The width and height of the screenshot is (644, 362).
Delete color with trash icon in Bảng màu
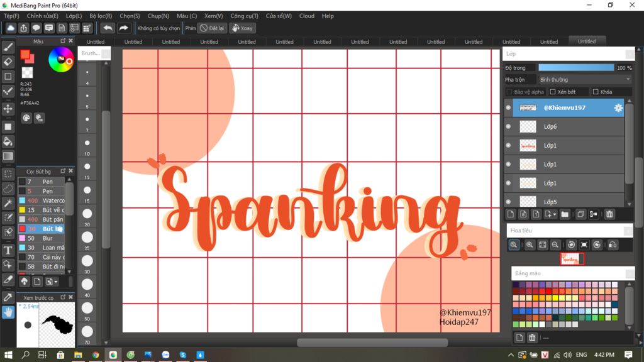pos(532,337)
